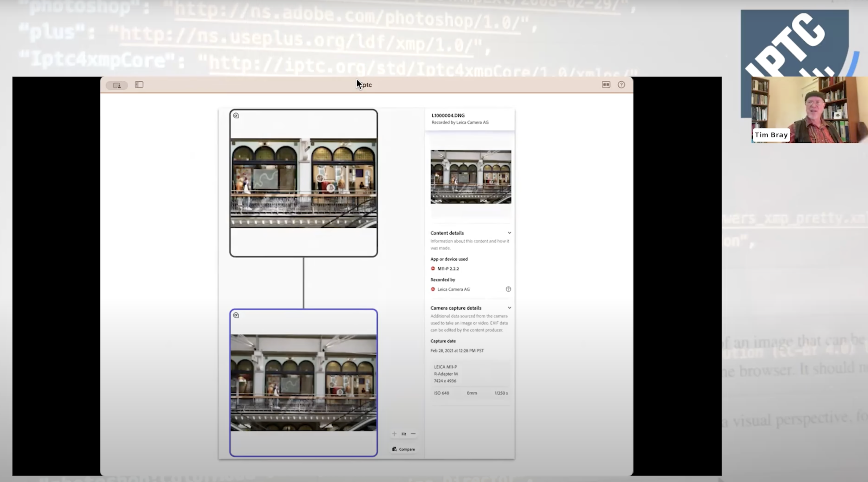Screen dimensions: 868x482
Task: Click the L1000004.DNG file name header
Action: click(x=448, y=115)
